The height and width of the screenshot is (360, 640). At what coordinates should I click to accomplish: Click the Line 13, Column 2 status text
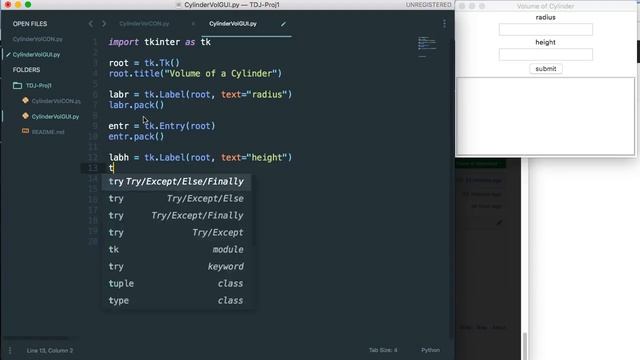tap(50, 351)
